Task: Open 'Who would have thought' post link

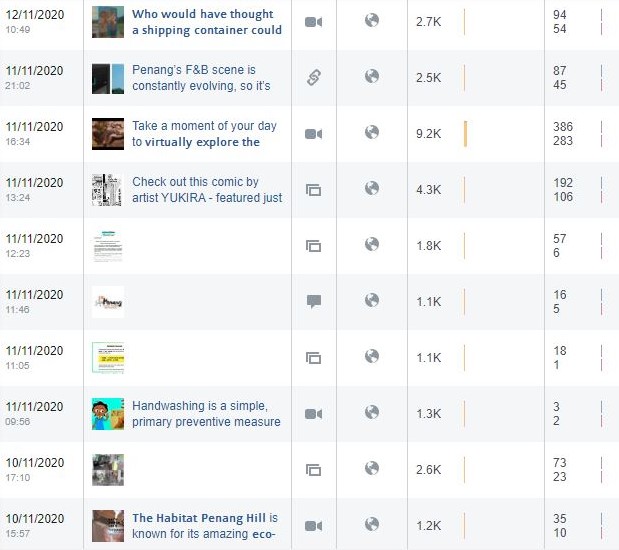Action: [207, 22]
